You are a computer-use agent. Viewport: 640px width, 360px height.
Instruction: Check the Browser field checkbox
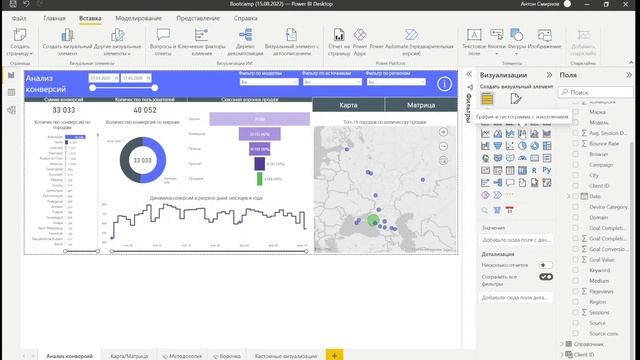[x=576, y=154]
